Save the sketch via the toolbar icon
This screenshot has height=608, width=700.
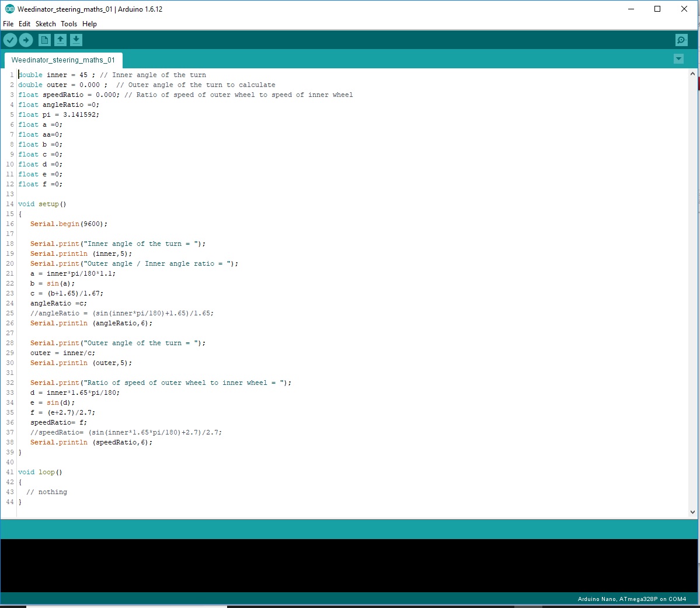pos(76,40)
